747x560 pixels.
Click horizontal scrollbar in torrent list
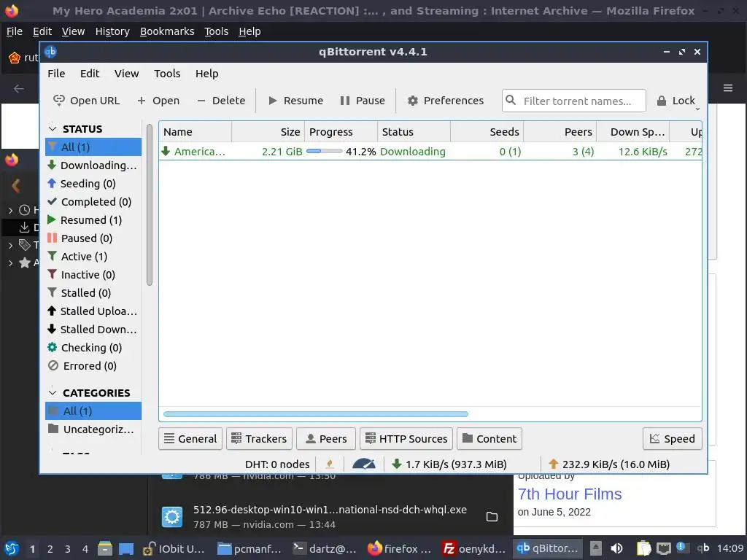click(316, 414)
